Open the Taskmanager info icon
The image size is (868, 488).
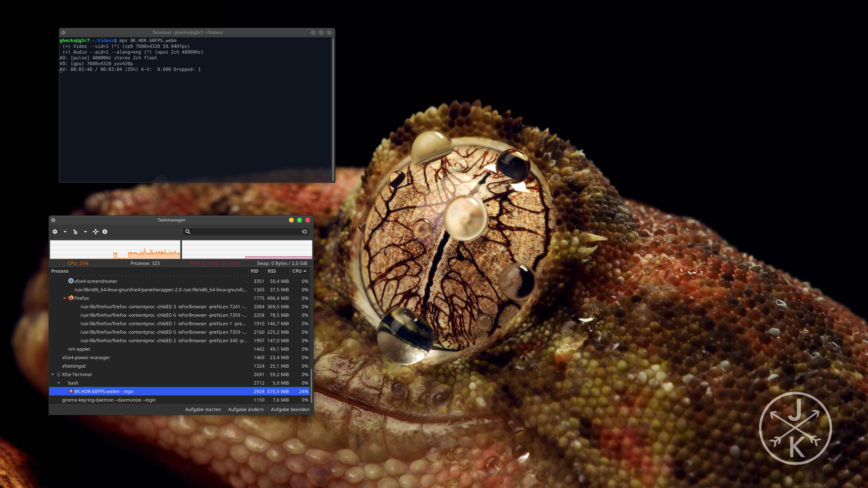click(x=105, y=232)
